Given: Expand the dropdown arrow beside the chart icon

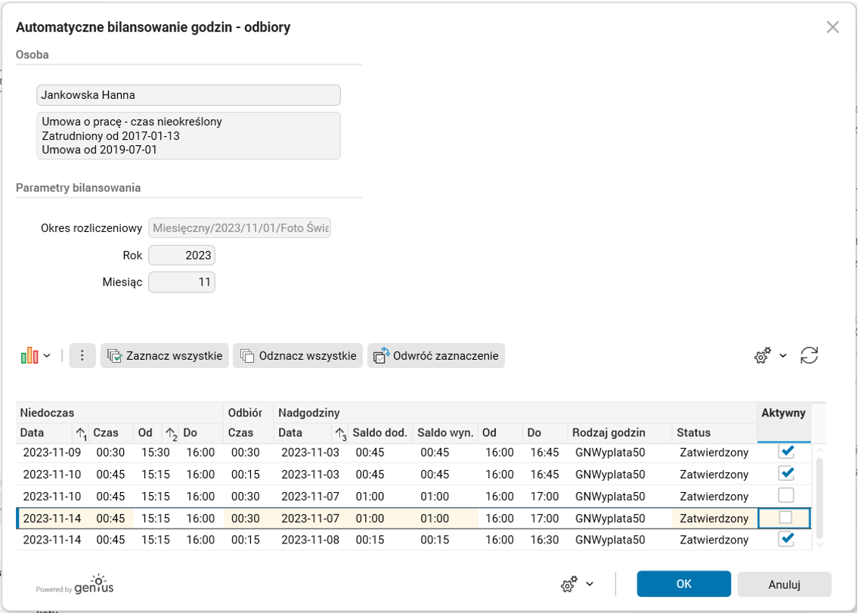Looking at the screenshot, I should [47, 356].
